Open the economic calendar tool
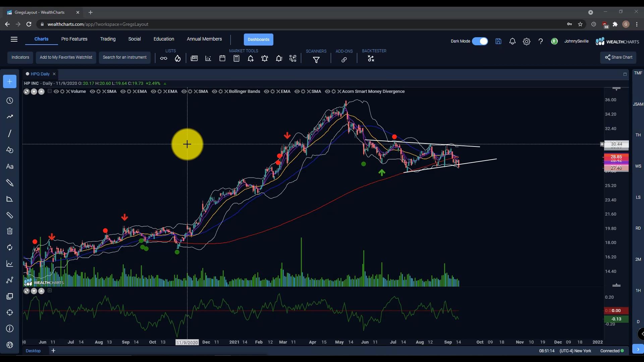The height and width of the screenshot is (362, 644). [x=222, y=59]
